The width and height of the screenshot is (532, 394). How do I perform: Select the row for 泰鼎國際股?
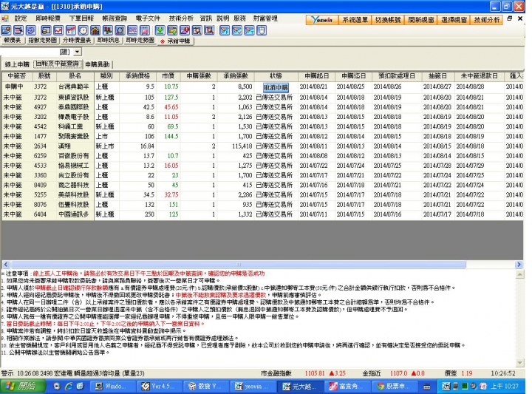click(x=262, y=107)
